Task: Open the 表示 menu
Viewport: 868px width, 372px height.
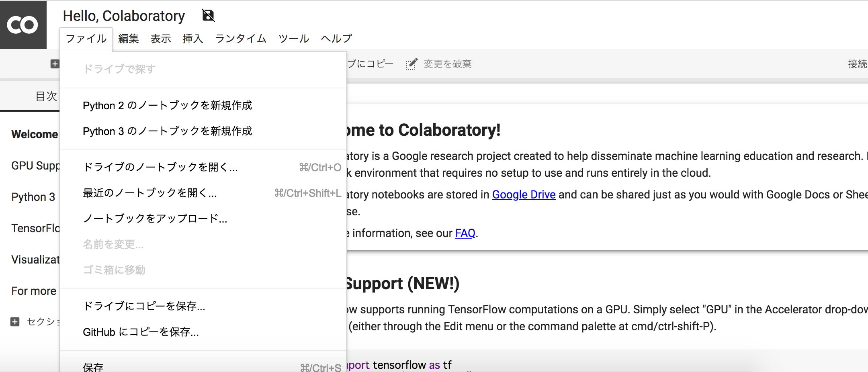Action: coord(161,39)
